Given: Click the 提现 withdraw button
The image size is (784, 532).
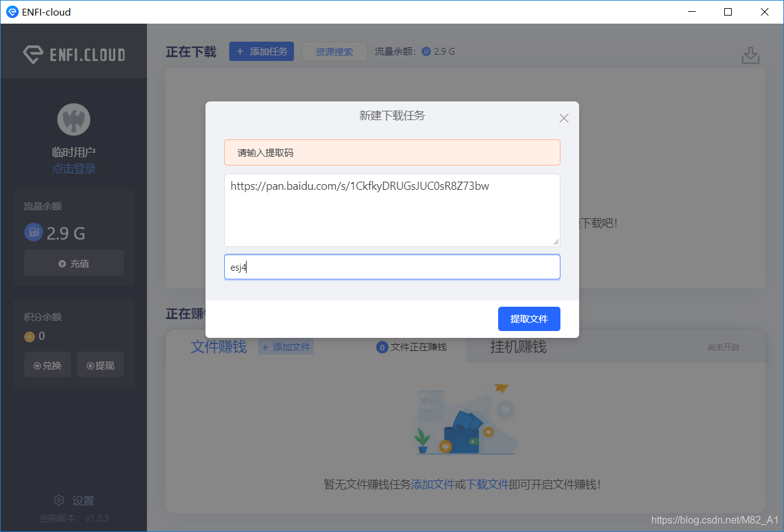Looking at the screenshot, I should coord(100,365).
